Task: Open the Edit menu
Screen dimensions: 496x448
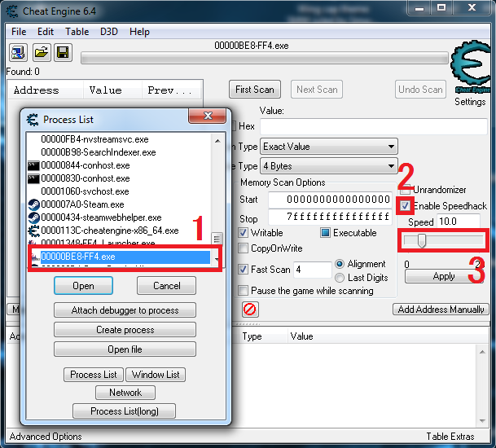Action: [46, 32]
